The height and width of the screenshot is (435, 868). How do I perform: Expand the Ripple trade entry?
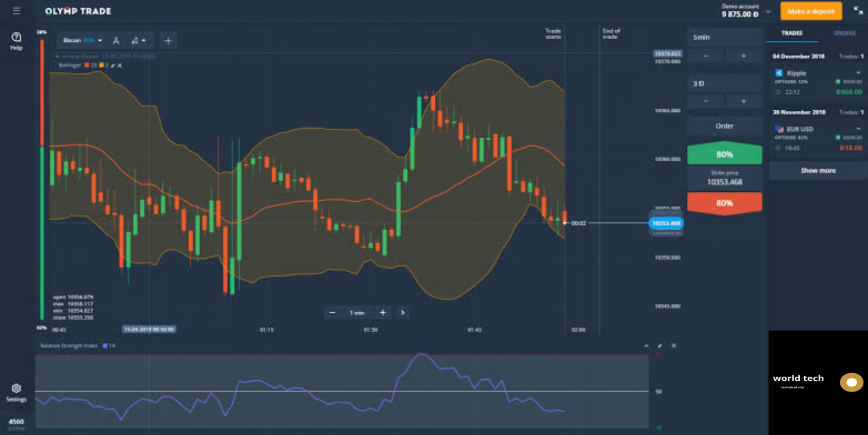(858, 73)
